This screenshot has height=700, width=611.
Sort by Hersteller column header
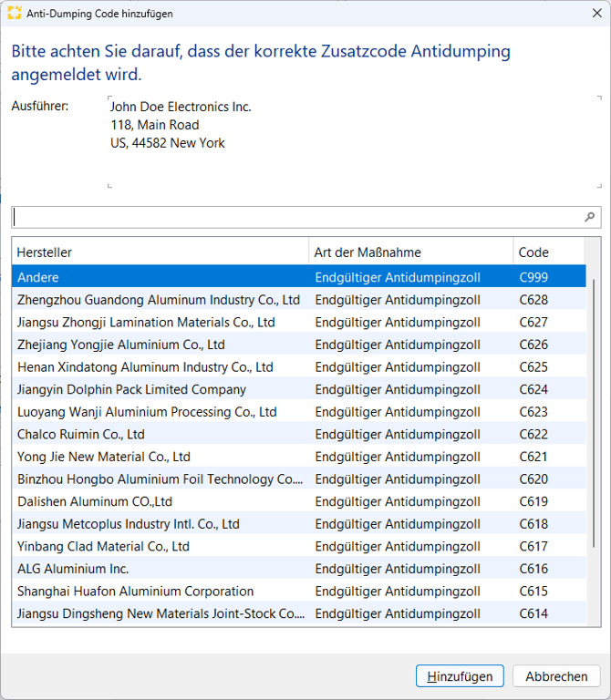pyautogui.click(x=161, y=252)
